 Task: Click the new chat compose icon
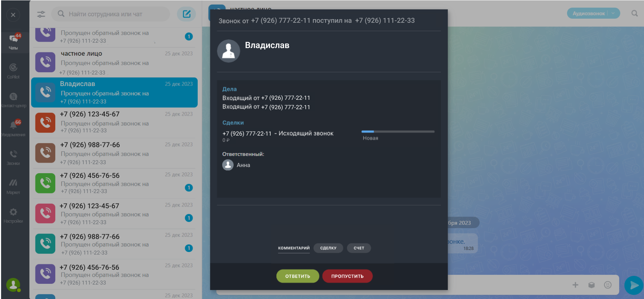[186, 14]
